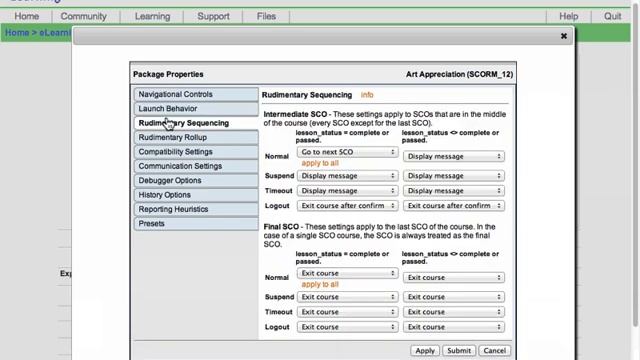The image size is (640, 360).
Task: Open Intermediate SCO Timeout not-complete dropdown
Action: [x=453, y=191]
